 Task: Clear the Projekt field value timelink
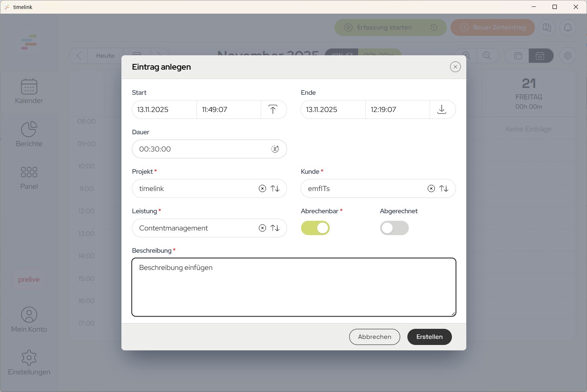[x=262, y=188]
